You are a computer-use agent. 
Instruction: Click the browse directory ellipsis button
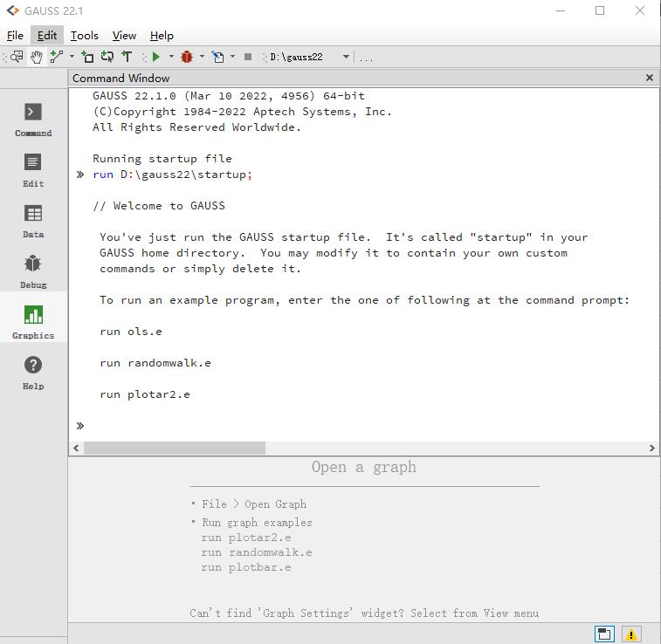coord(366,58)
